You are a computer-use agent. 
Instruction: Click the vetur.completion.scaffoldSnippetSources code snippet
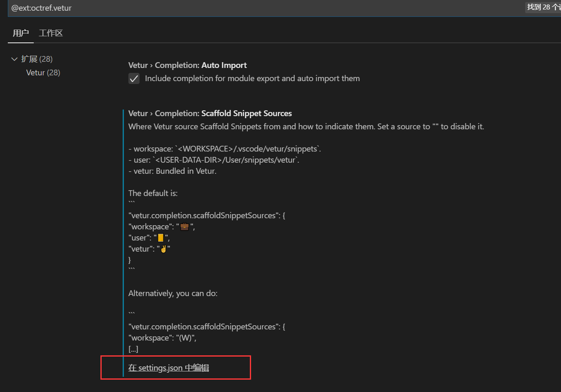[x=207, y=215]
